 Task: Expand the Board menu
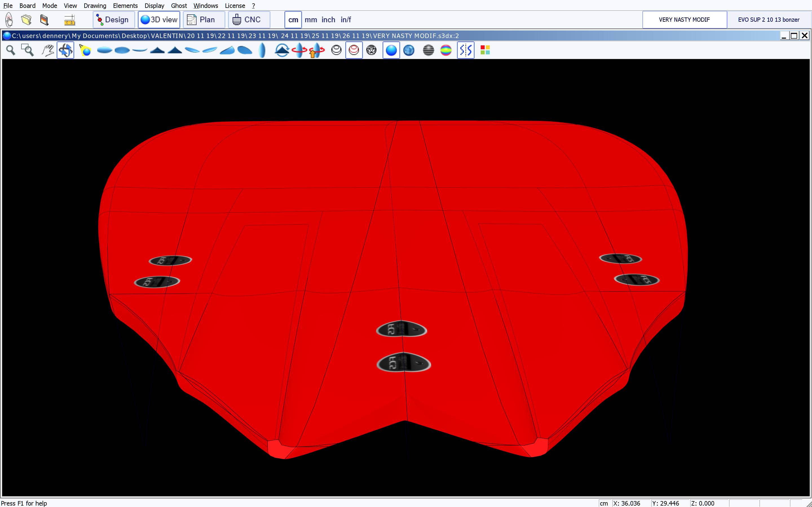(x=27, y=6)
